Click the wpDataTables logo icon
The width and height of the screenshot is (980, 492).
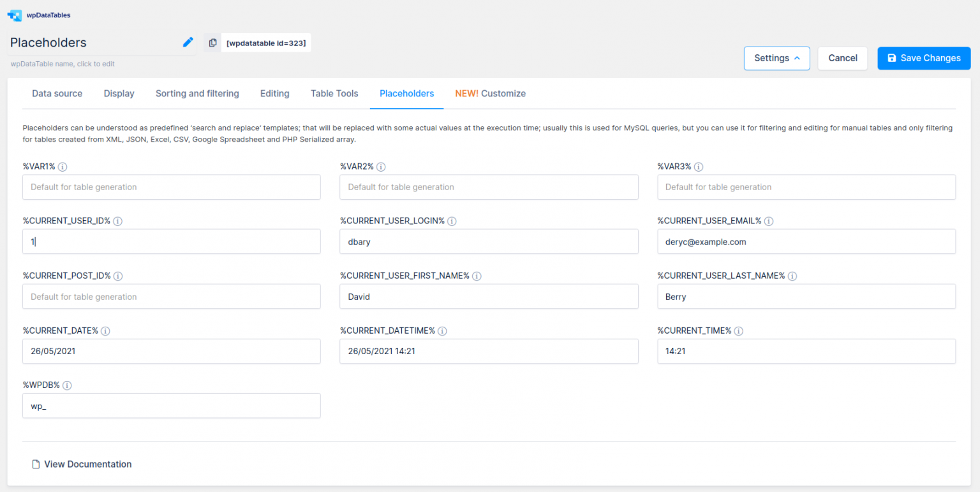pos(14,15)
